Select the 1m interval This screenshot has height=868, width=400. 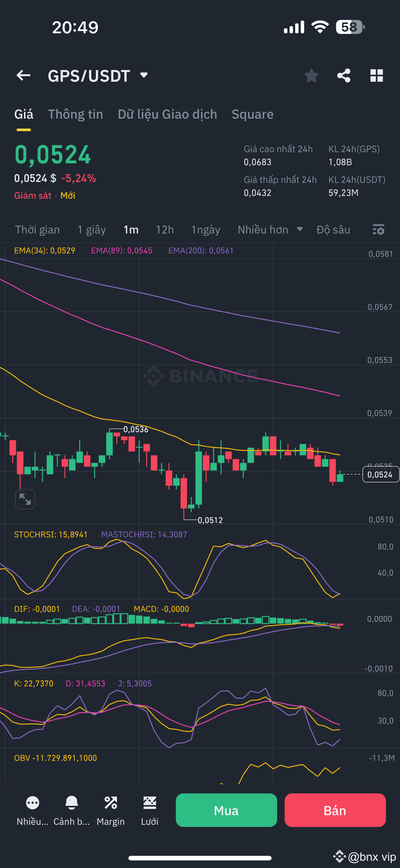tap(131, 230)
